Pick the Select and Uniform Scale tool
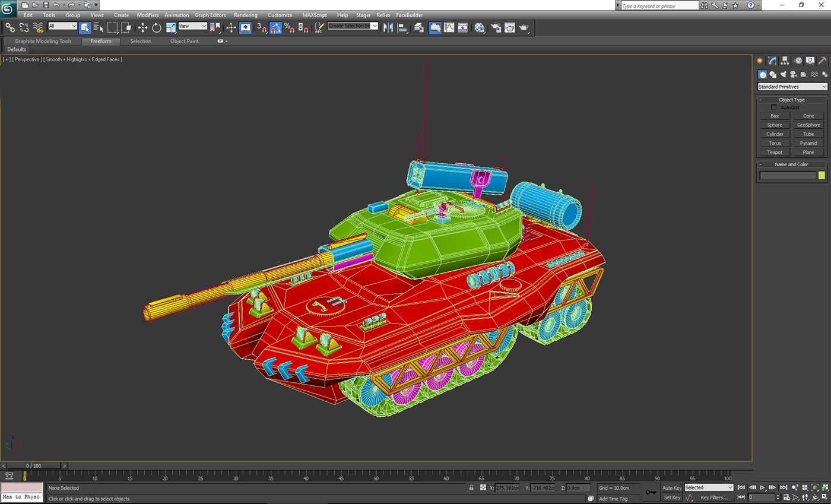831x504 pixels. pyautogui.click(x=170, y=27)
